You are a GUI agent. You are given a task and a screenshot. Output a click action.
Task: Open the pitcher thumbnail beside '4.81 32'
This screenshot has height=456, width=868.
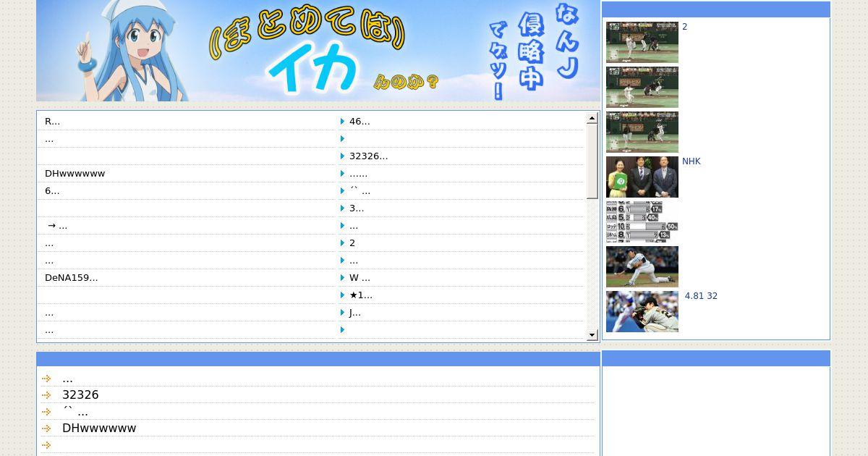pos(642,311)
